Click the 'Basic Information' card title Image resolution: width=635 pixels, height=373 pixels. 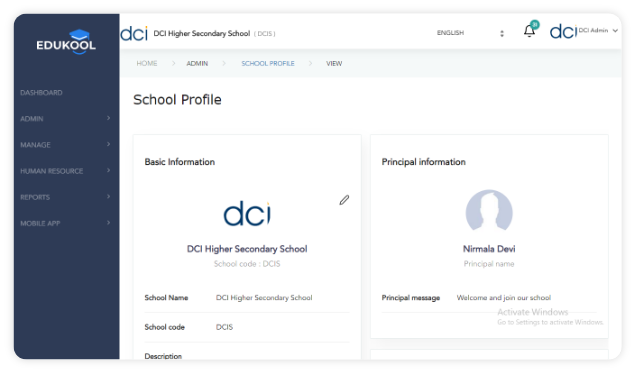180,162
